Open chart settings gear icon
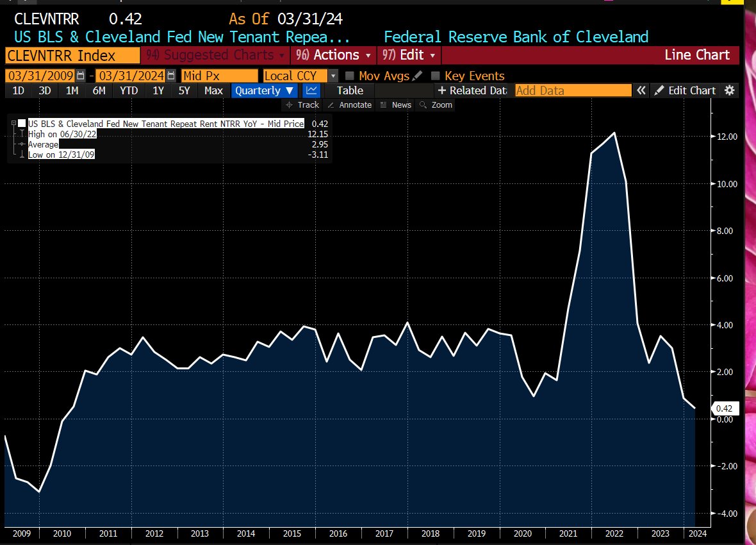The width and height of the screenshot is (756, 545). [x=729, y=90]
